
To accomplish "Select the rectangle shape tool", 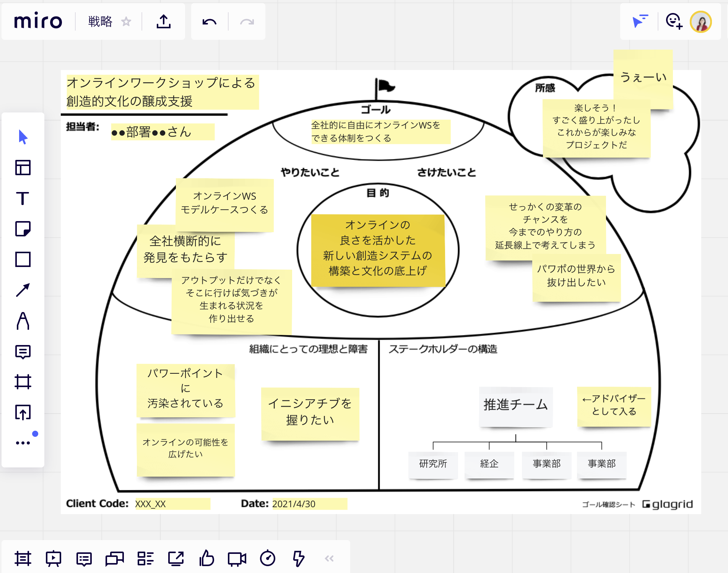I will (x=23, y=259).
